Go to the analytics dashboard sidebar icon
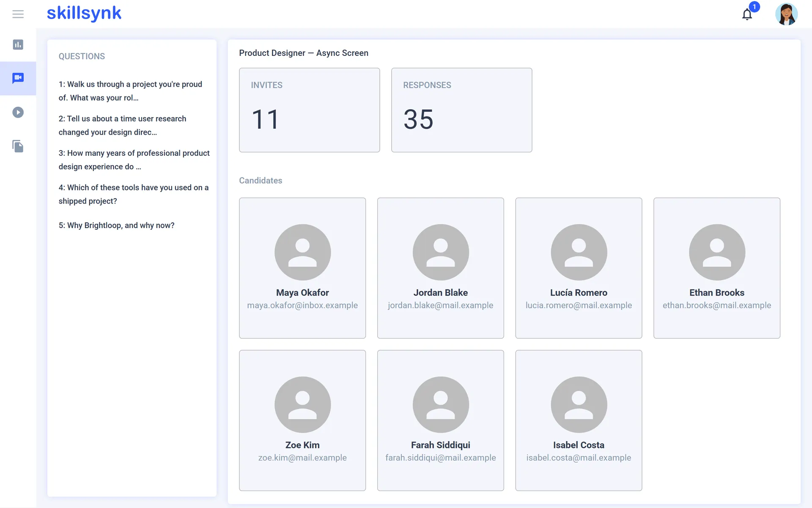812x508 pixels. 18,44
